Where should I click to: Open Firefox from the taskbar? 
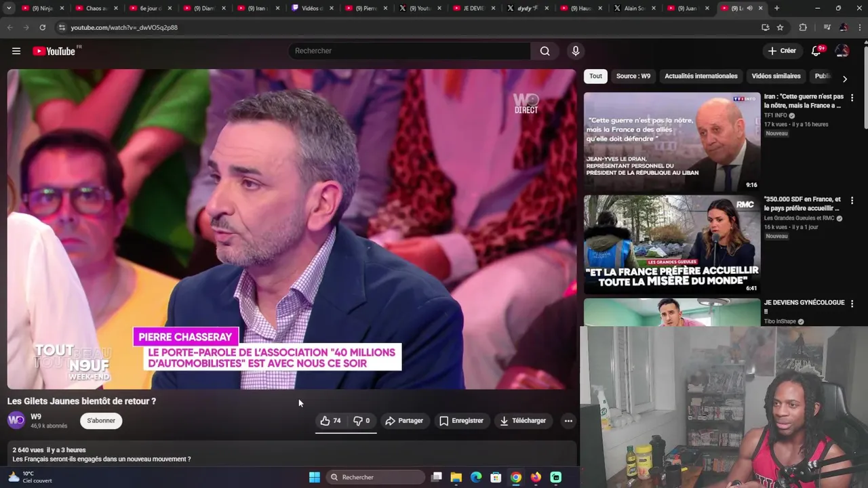click(x=536, y=477)
